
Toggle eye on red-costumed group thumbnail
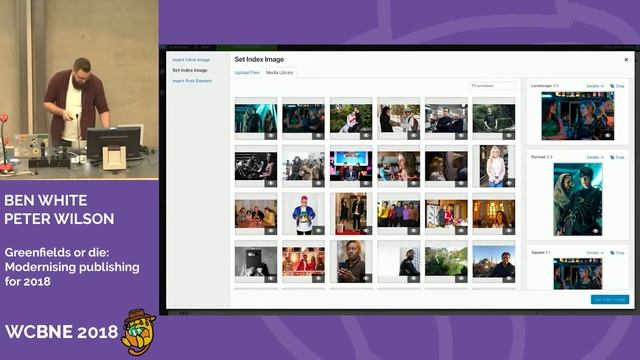[318, 279]
